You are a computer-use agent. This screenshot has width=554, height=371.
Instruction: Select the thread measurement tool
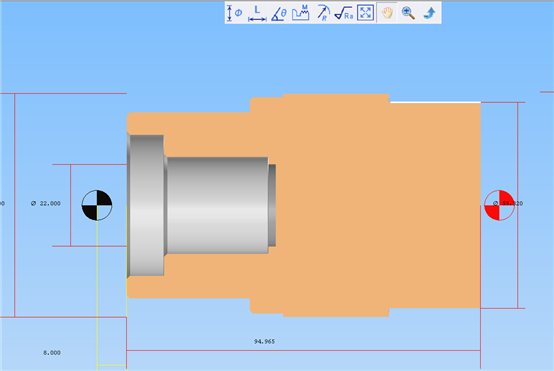pyautogui.click(x=301, y=13)
